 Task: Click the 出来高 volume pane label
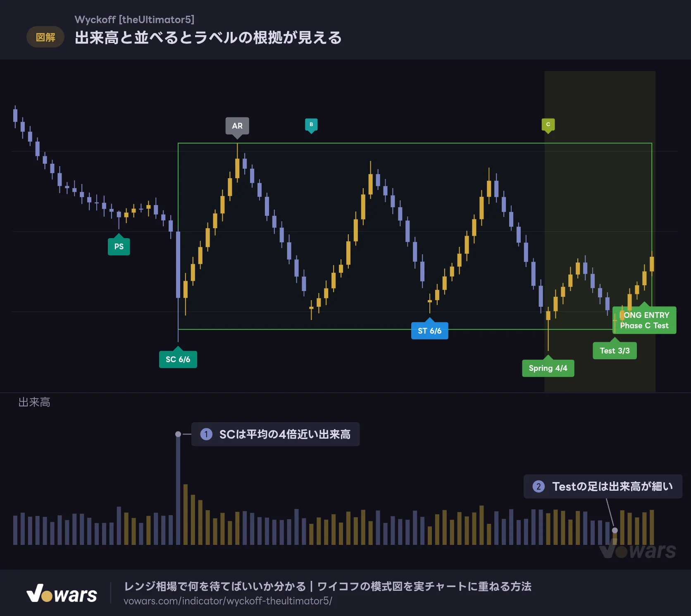point(34,402)
